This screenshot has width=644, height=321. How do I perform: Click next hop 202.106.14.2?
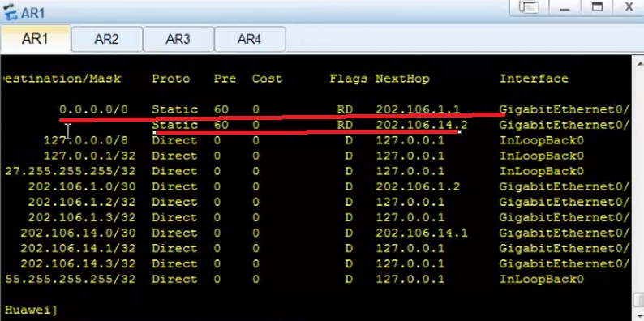tap(422, 125)
